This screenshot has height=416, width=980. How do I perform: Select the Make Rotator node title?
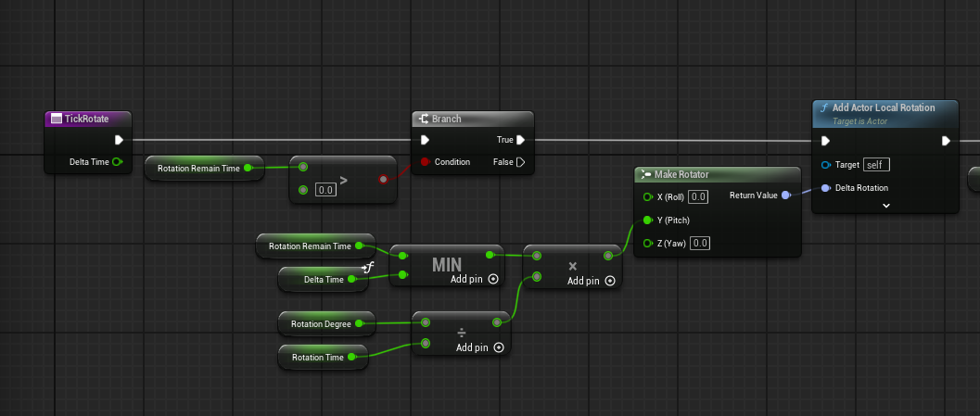click(681, 174)
